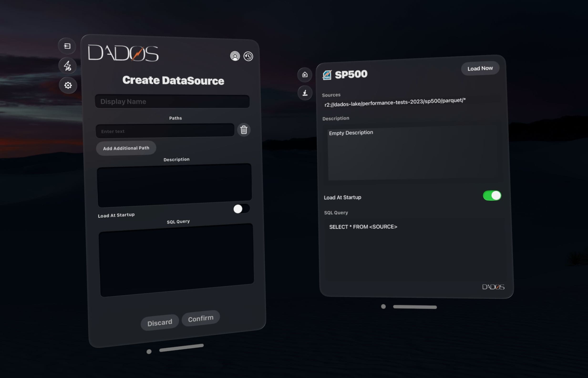Image resolution: width=588 pixels, height=378 pixels.
Task: Click the home arrow icon beside SP500 window
Action: (x=305, y=75)
